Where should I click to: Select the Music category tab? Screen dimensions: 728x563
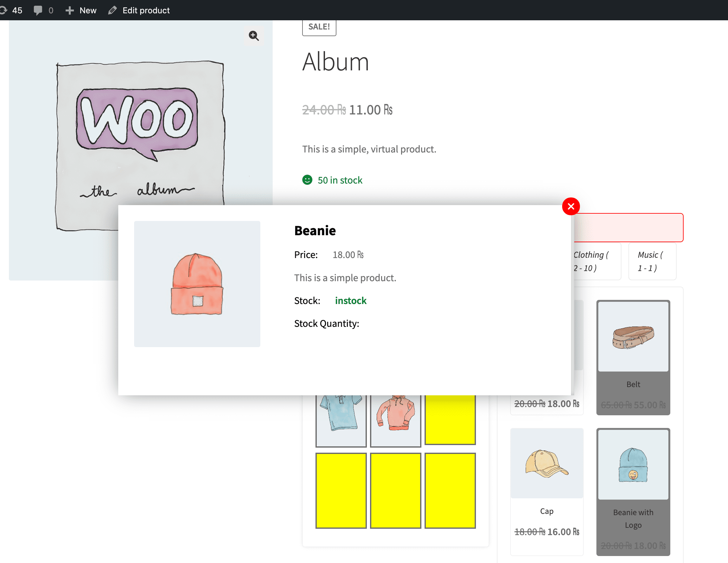tap(652, 261)
